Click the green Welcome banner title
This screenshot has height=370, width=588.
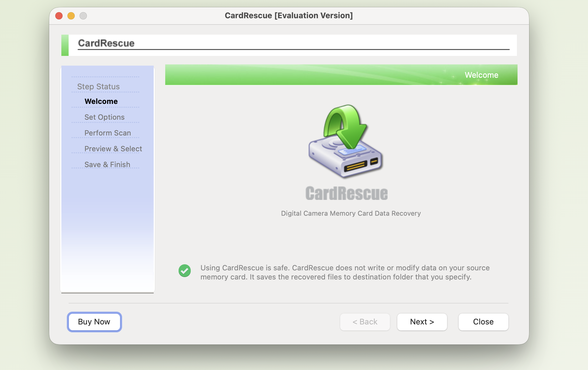coord(481,75)
